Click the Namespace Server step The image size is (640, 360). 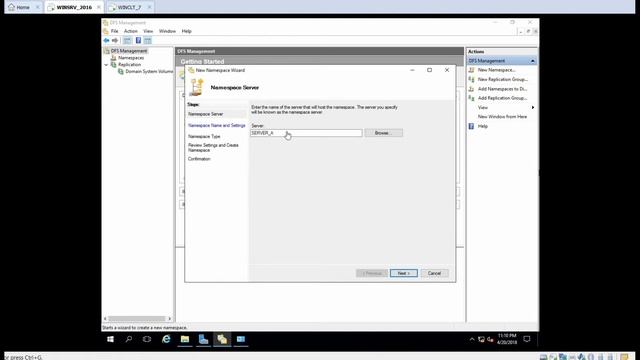pyautogui.click(x=205, y=114)
